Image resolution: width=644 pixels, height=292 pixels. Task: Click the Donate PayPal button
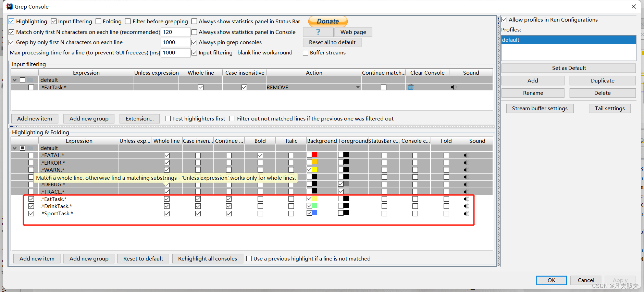click(x=328, y=21)
